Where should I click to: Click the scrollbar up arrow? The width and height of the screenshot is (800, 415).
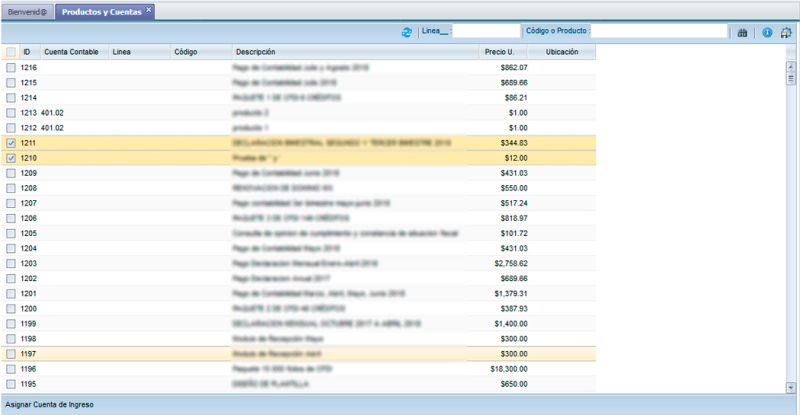[792, 51]
